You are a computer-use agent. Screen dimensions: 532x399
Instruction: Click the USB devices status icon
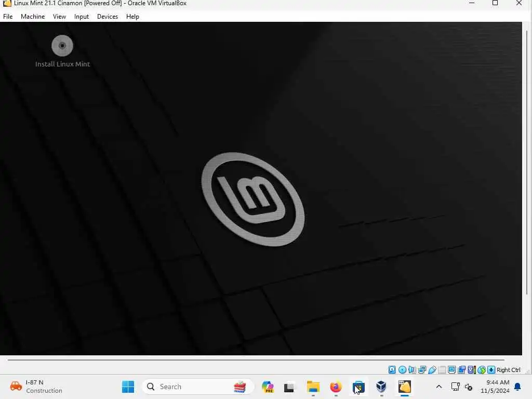click(x=432, y=370)
